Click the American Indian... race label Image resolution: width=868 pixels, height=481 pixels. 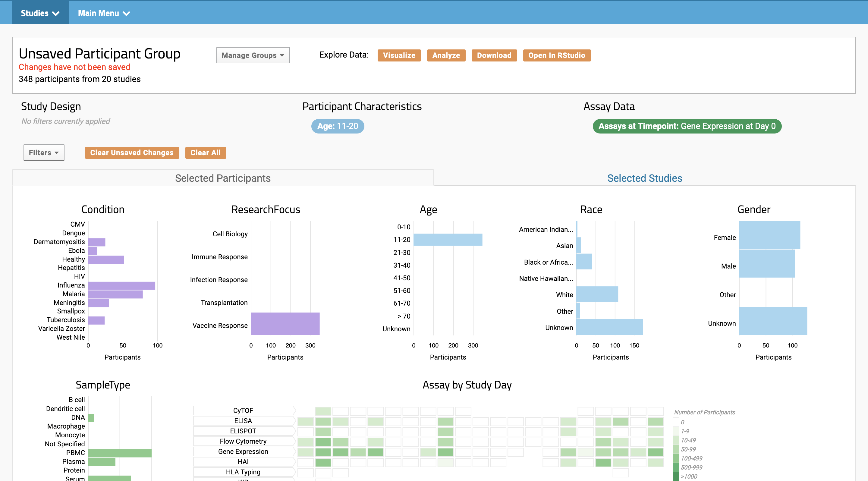(546, 229)
